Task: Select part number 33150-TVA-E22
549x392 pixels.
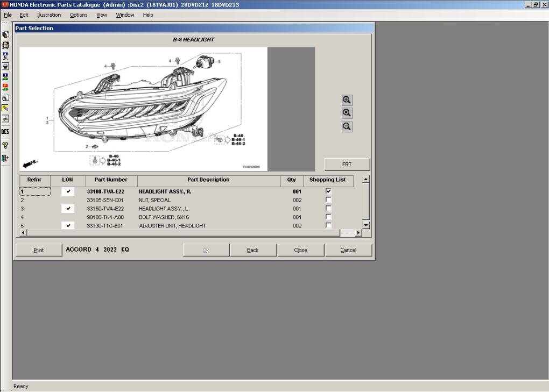Action: tap(105, 209)
